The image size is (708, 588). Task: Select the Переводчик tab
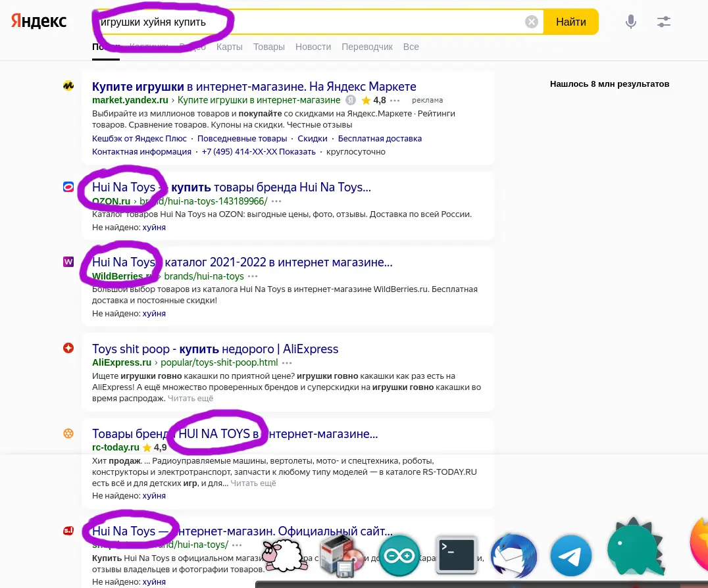click(x=367, y=47)
